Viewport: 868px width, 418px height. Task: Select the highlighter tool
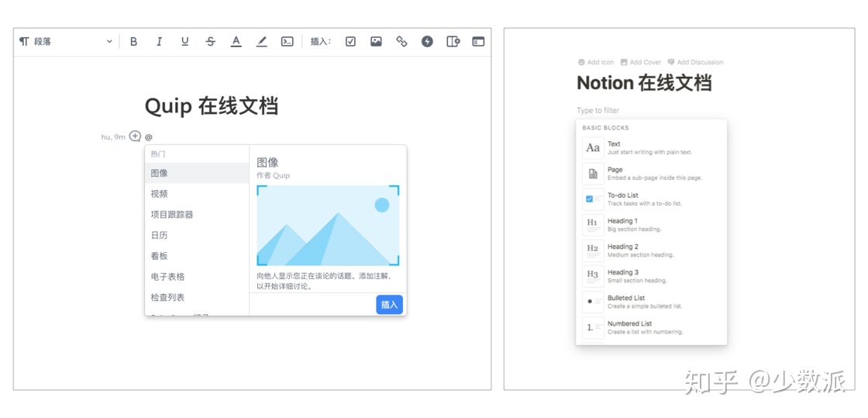coord(262,42)
